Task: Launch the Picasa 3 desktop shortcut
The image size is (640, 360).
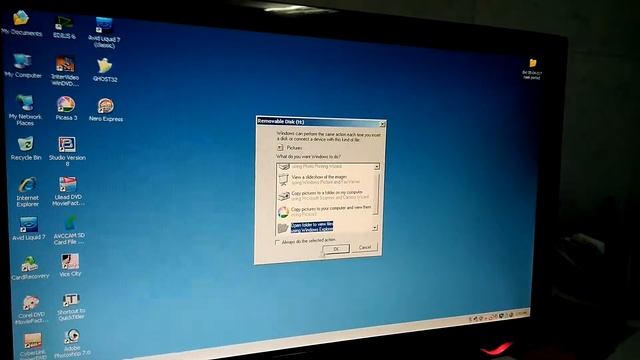Action: 66,108
